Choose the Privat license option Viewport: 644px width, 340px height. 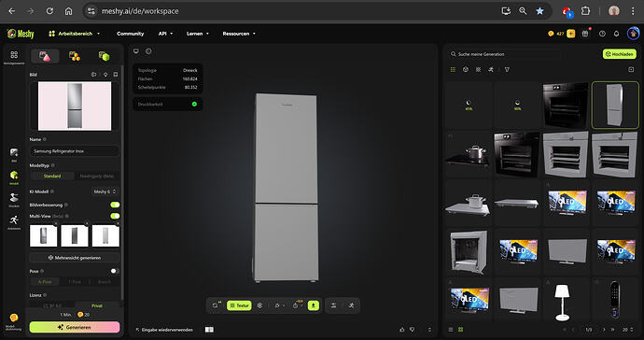97,305
